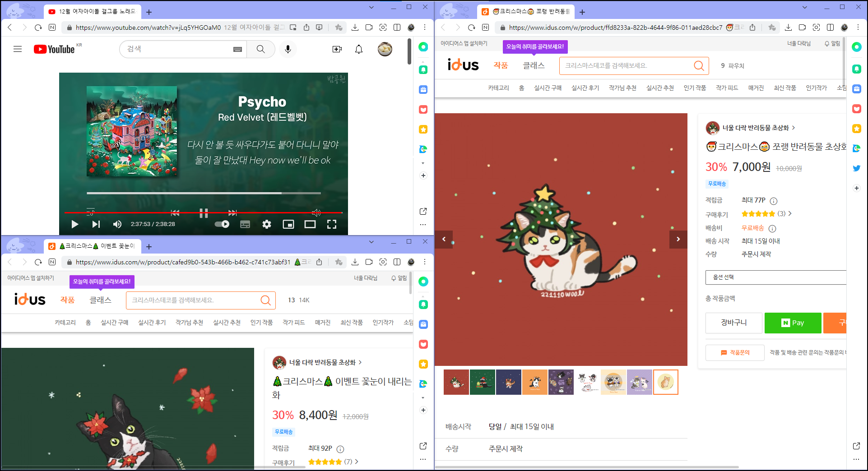Open 매거진 in right idus window

[x=756, y=88]
